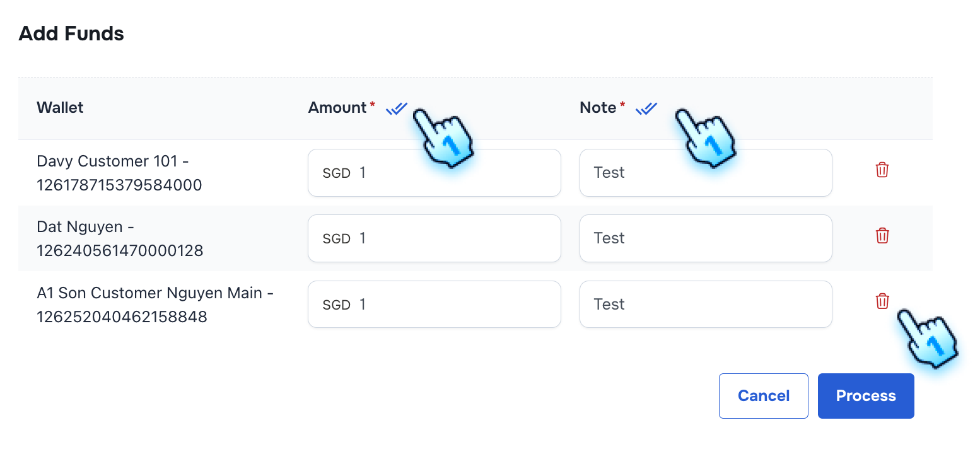The image size is (980, 454).
Task: Click the double-check icon beside Amount header
Action: coord(395,108)
